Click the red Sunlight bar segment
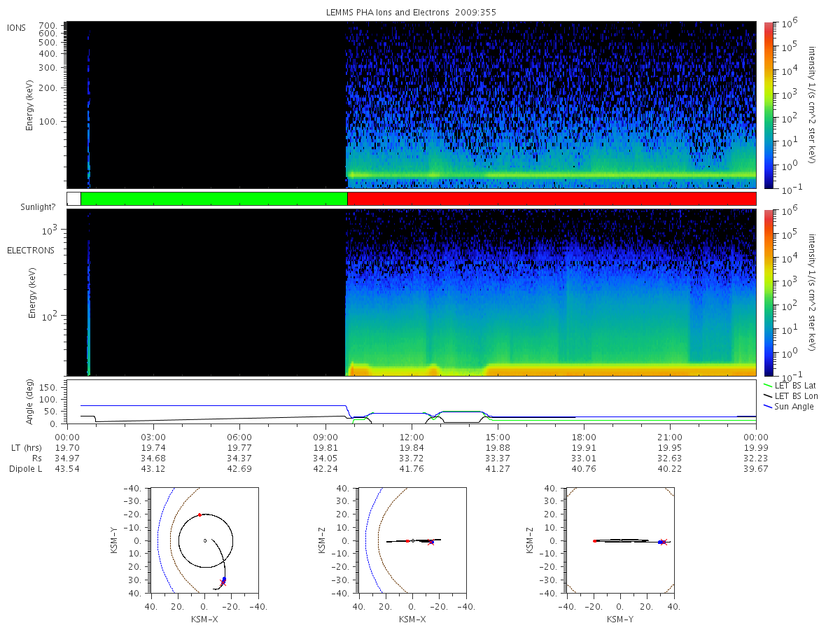 tap(552, 199)
